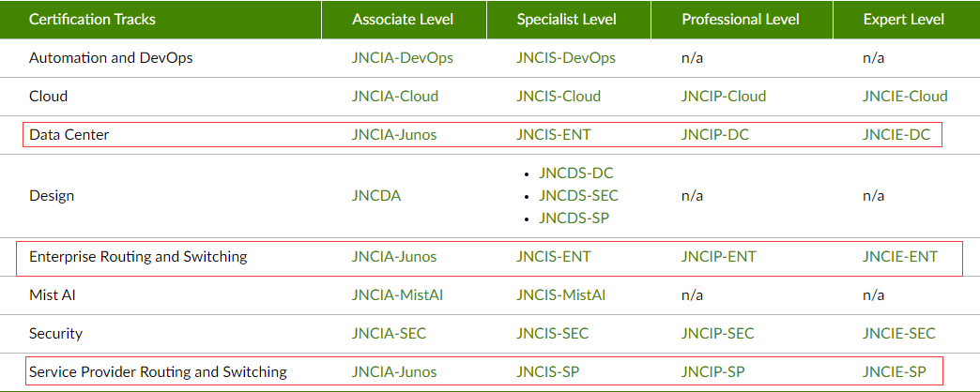
Task: Open the JNCDS-DC bullet link
Action: (x=576, y=173)
